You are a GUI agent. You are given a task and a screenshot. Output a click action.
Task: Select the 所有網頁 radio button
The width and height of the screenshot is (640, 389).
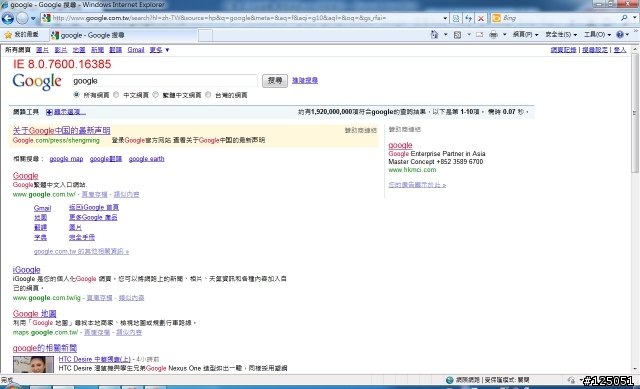click(x=76, y=95)
